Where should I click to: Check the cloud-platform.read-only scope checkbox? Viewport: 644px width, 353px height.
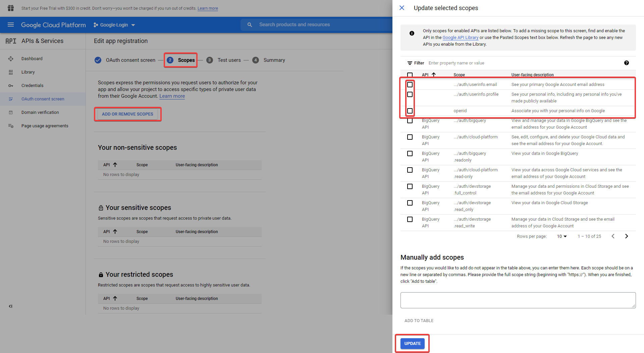pos(410,170)
